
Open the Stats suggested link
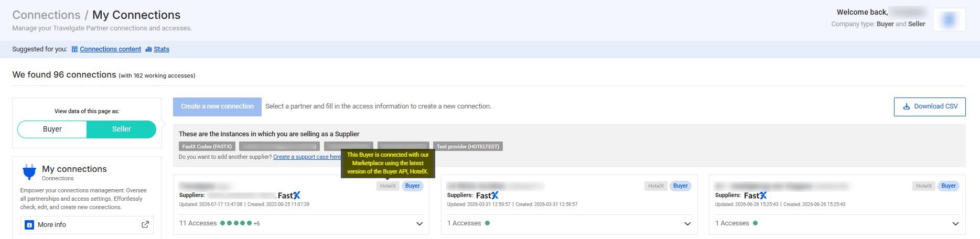tap(161, 49)
